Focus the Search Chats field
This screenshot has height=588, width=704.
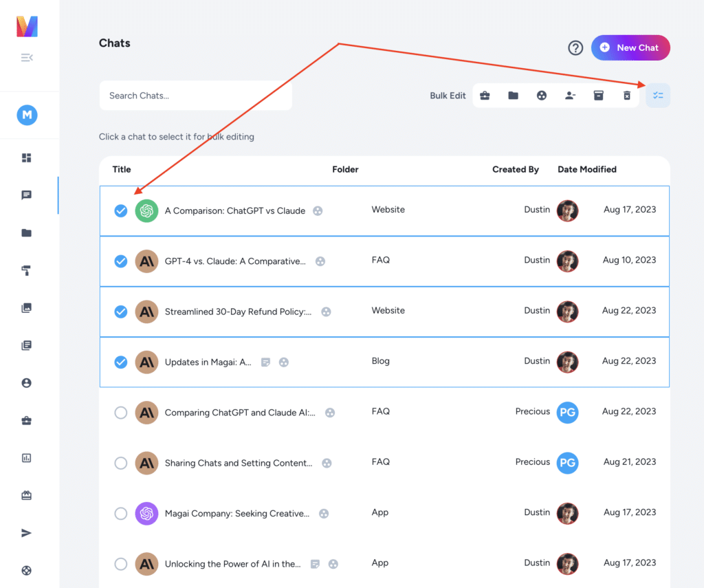[x=196, y=96]
